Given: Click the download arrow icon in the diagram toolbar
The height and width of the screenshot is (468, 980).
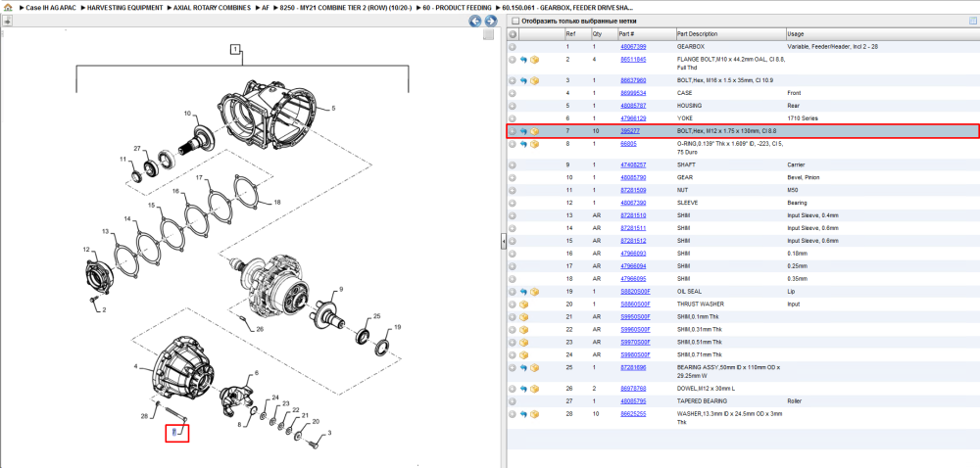Looking at the screenshot, I should click(8, 22).
